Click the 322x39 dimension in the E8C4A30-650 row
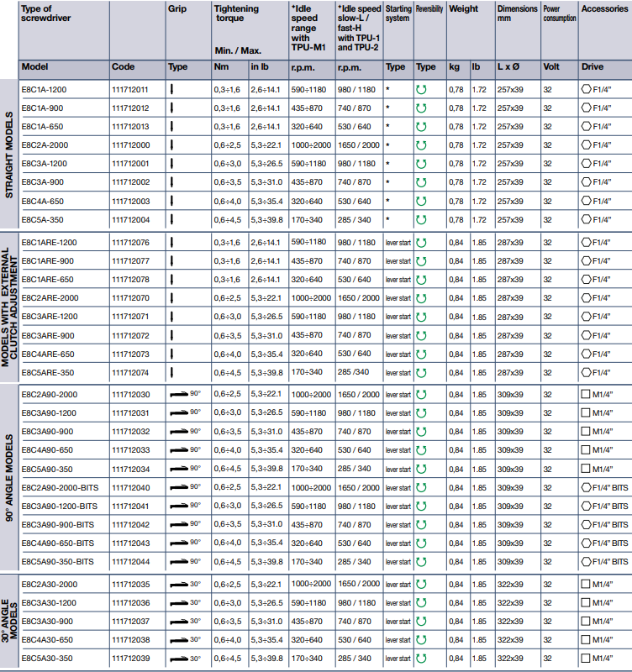632x672 pixels. [510, 640]
